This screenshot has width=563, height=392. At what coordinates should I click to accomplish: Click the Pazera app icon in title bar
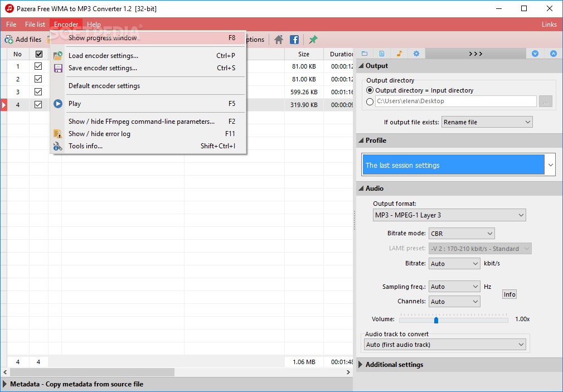click(x=9, y=8)
